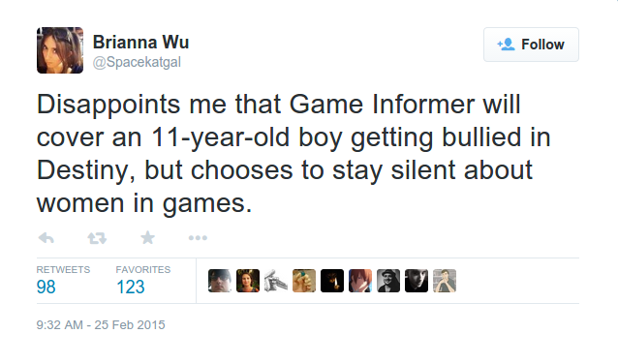
Task: Select the red-haired anime character avatar
Action: click(360, 281)
